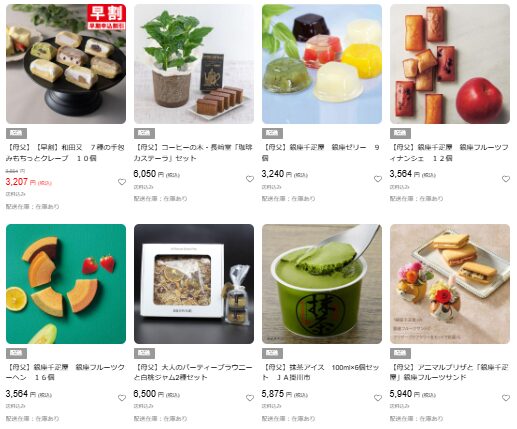Open the 銀座ゼリー 9個 product title
The image size is (517, 429).
[321, 153]
